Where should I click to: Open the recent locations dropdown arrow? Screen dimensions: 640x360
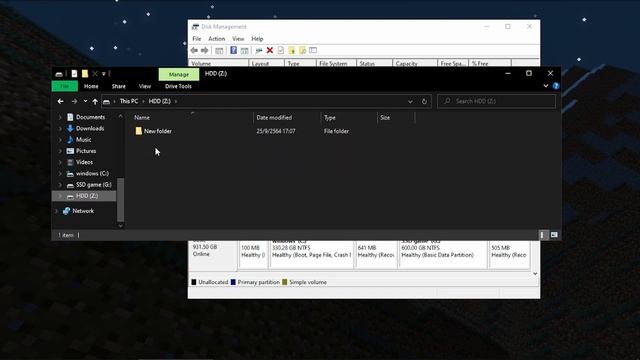(85, 101)
